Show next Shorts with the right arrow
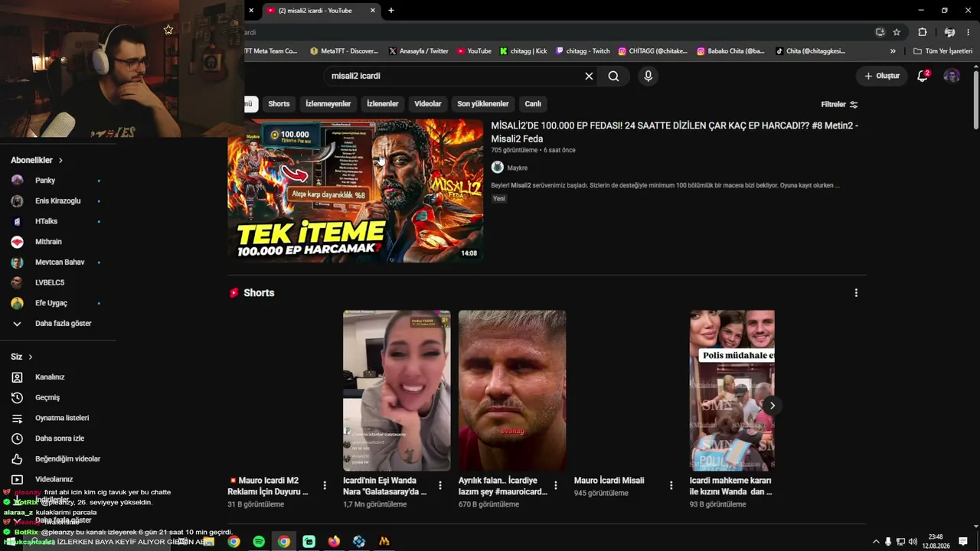Viewport: 980px width, 551px height. point(772,406)
